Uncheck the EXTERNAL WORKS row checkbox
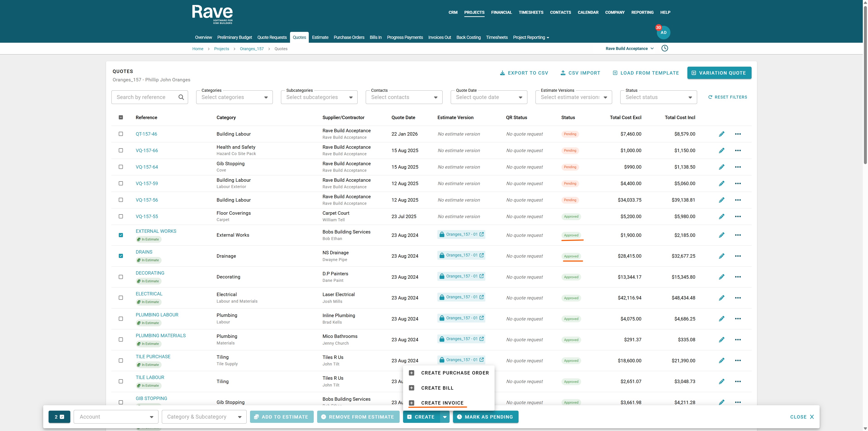The height and width of the screenshot is (431, 868). click(121, 235)
